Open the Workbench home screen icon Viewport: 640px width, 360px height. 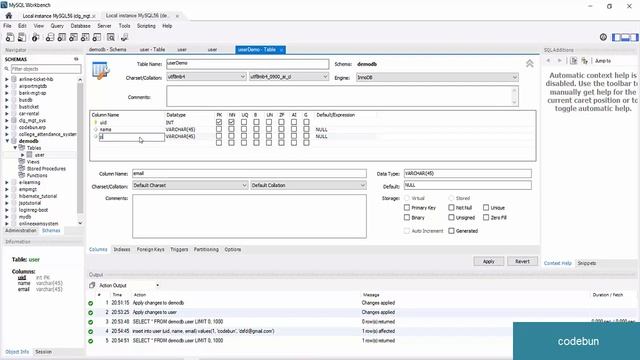point(9,16)
